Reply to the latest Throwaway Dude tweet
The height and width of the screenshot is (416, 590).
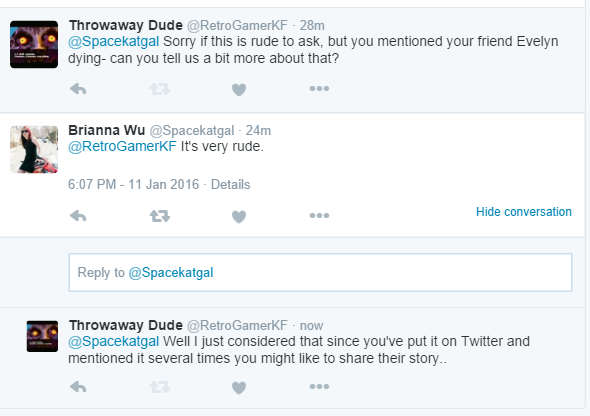[78, 387]
